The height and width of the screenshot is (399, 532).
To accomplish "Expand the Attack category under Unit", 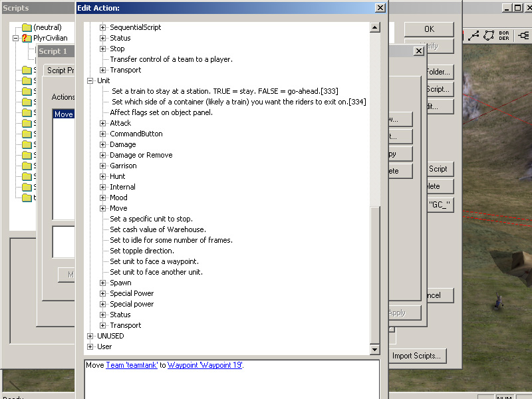I will click(103, 123).
